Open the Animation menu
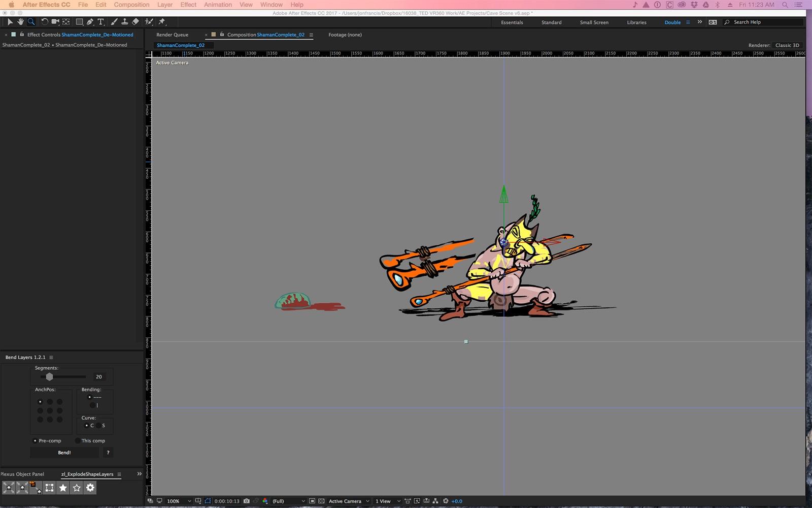Viewport: 812px width, 508px height. point(218,5)
